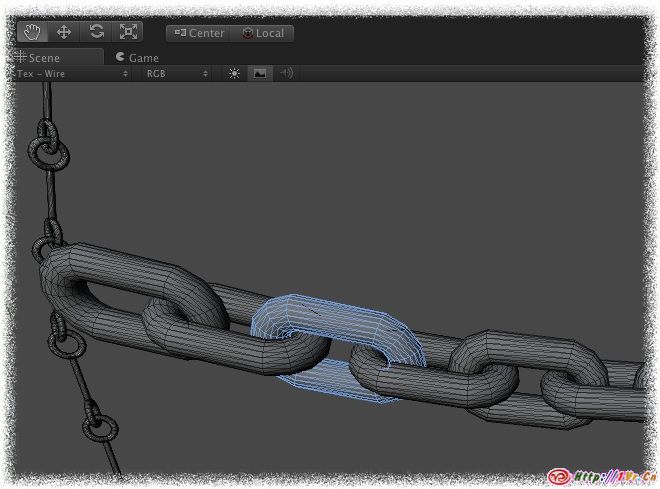The image size is (660, 489).
Task: Toggle the Local coordinate space button
Action: 263,33
